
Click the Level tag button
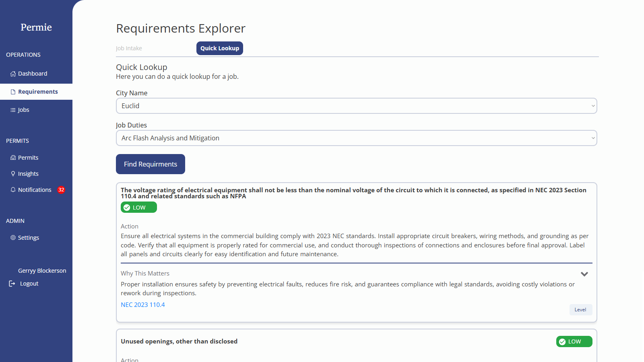tap(580, 310)
